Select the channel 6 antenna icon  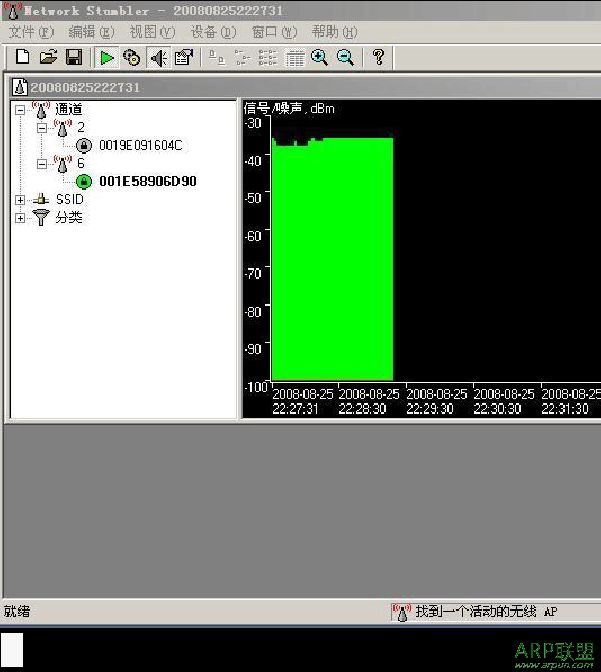click(x=63, y=164)
